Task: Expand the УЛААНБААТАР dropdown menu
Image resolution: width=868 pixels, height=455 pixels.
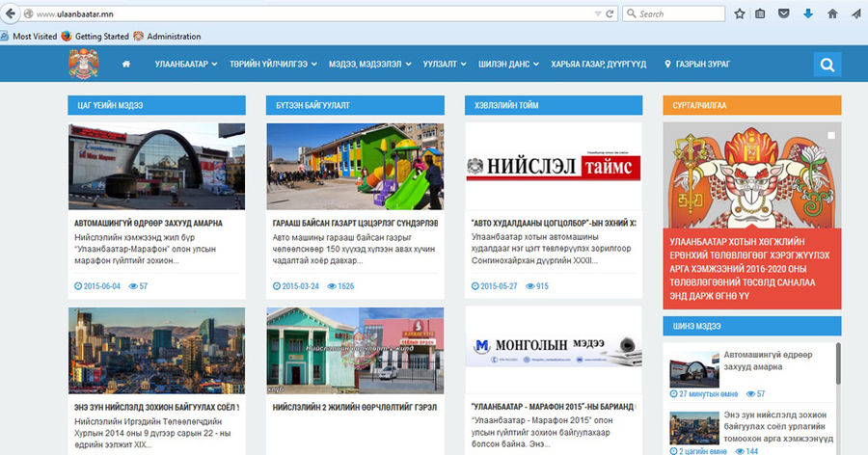Action: click(x=185, y=65)
